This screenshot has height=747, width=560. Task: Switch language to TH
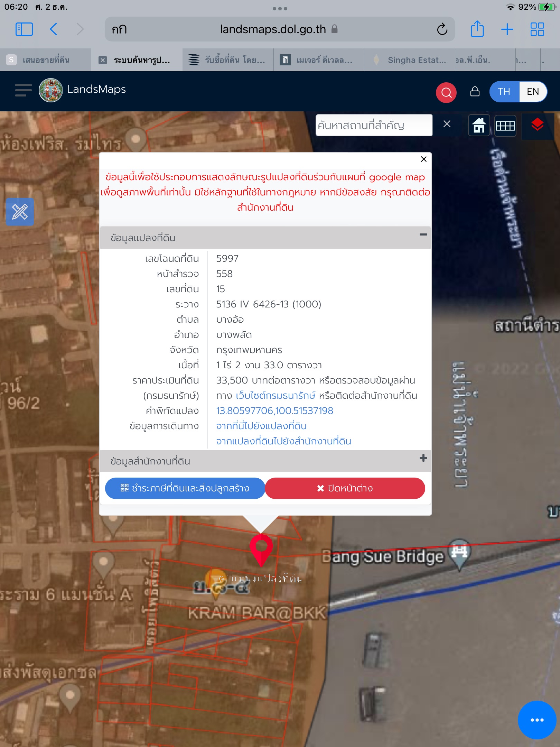pyautogui.click(x=504, y=92)
